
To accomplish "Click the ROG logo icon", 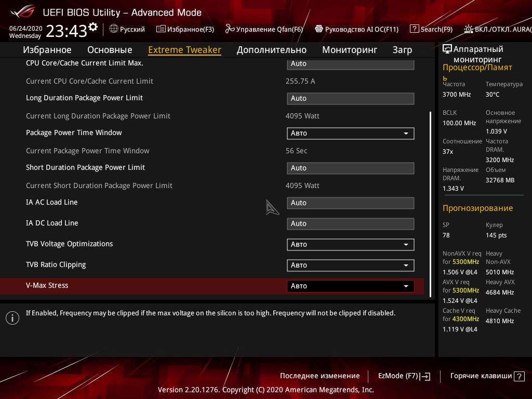I will point(23,11).
